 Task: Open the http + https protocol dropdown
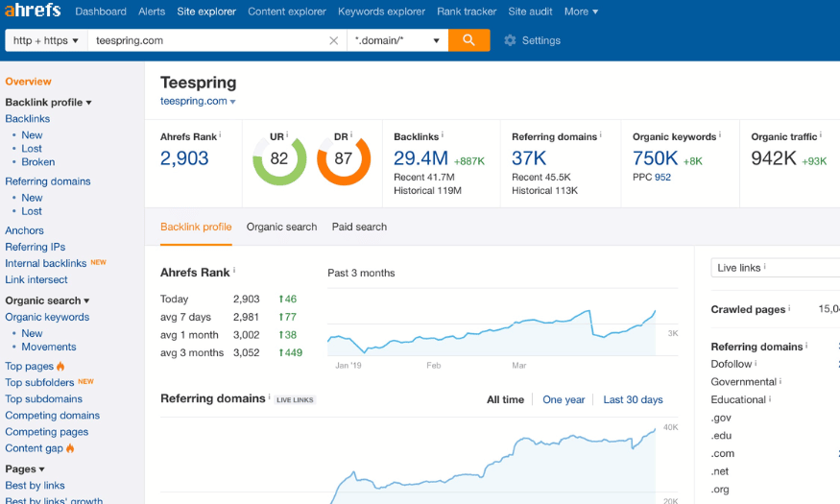46,40
